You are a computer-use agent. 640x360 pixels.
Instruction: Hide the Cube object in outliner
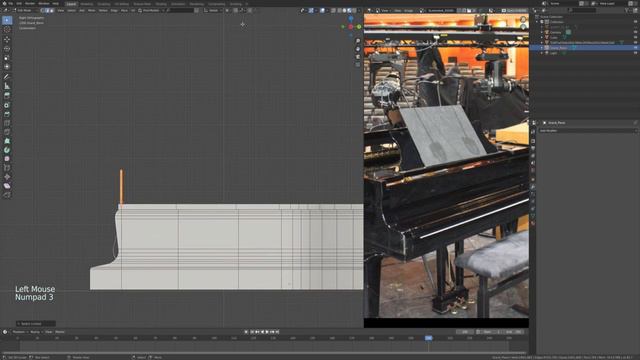pos(636,38)
